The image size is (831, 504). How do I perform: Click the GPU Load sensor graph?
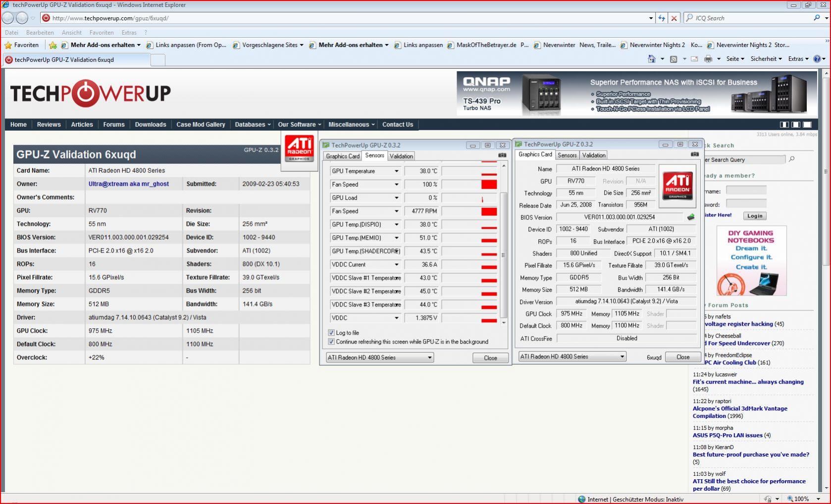469,198
